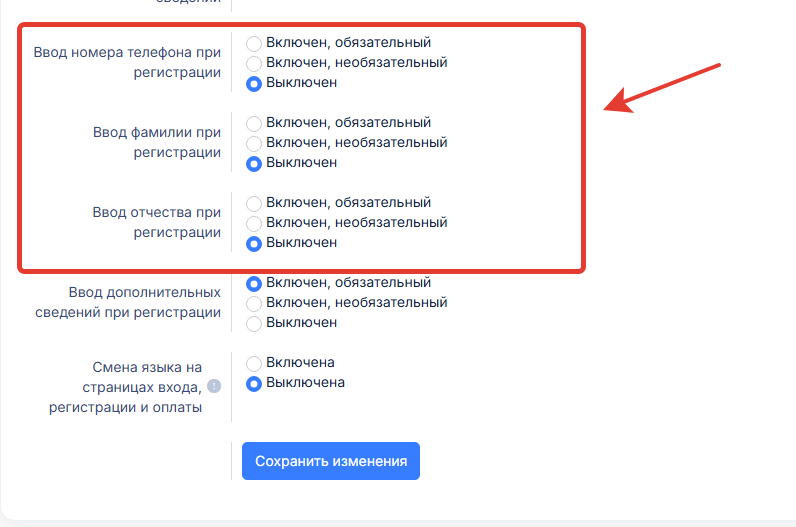The image size is (796, 527).
Task: Make patronymic input enabled but optional
Action: pyautogui.click(x=254, y=223)
